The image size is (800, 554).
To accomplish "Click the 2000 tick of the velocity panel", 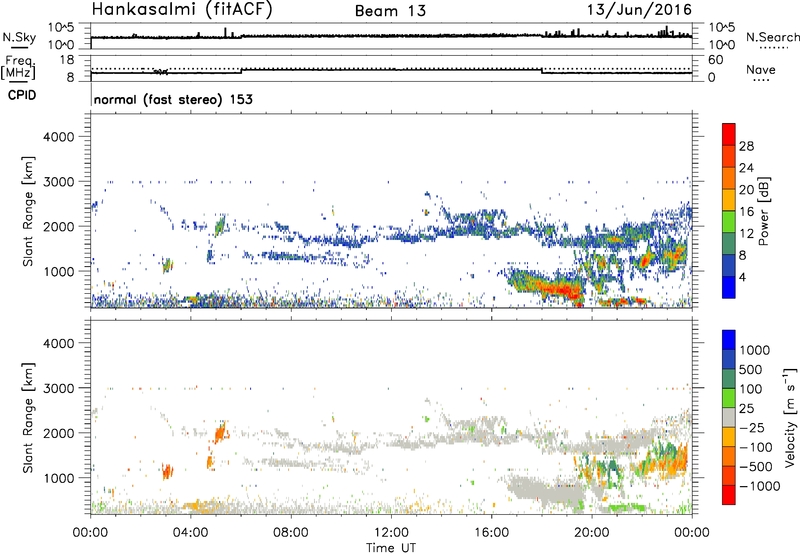I will [58, 433].
